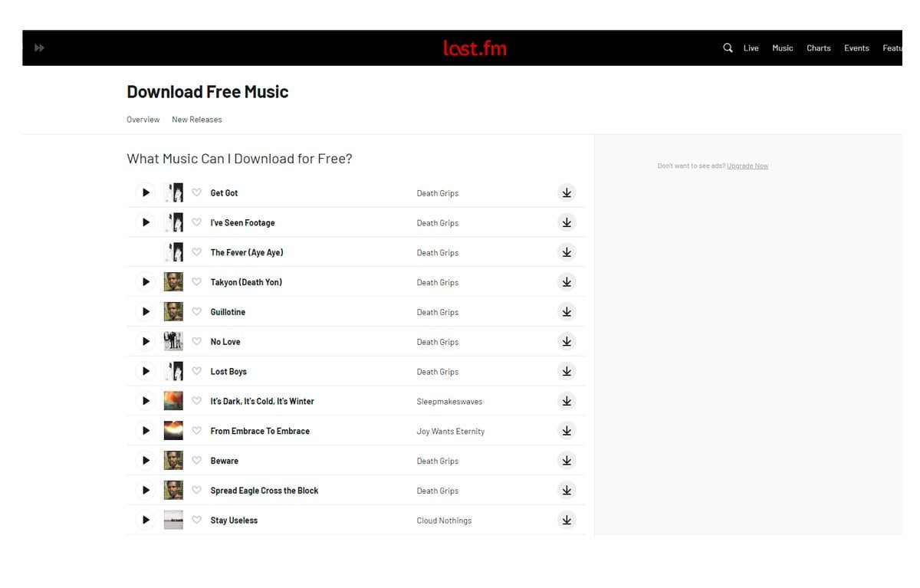Image resolution: width=920 pixels, height=588 pixels.
Task: Open the Music navigation item
Action: coord(783,48)
